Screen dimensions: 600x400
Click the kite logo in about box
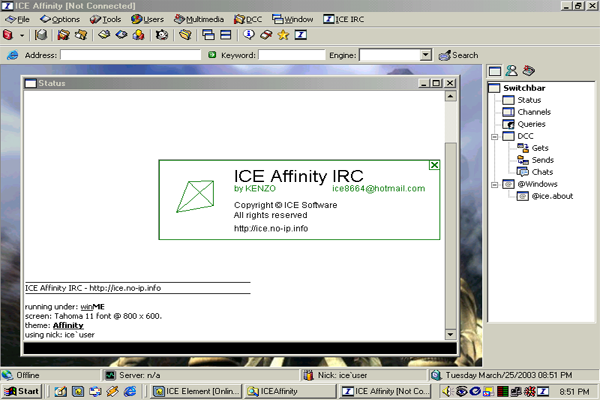pyautogui.click(x=196, y=196)
